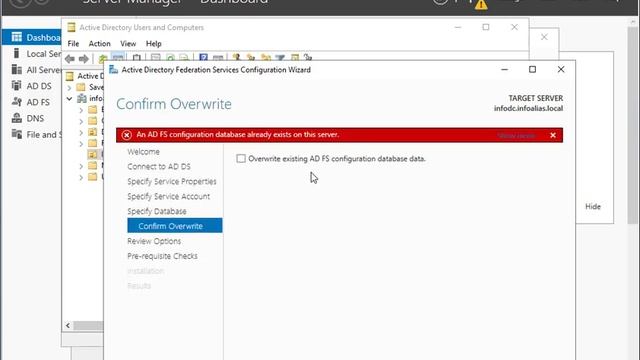Select Active Directory root tree node
Screen dimensions: 640x360
click(84, 76)
